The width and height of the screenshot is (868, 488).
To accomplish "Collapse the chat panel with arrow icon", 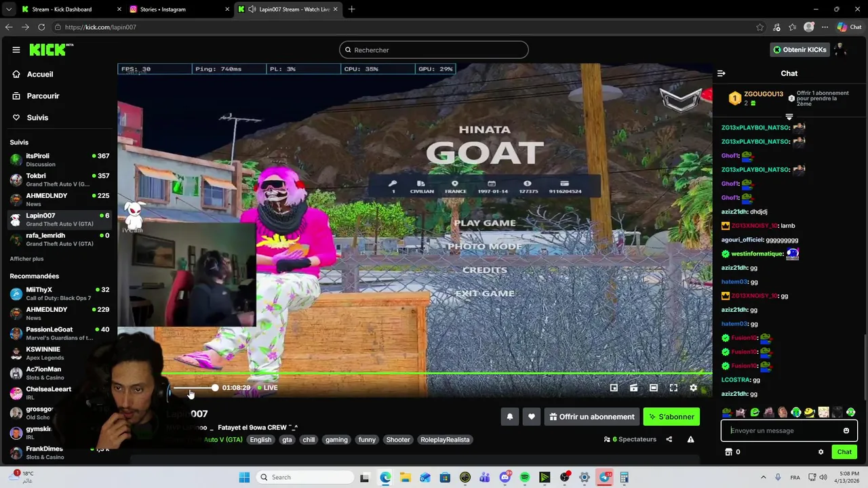I will [x=722, y=73].
